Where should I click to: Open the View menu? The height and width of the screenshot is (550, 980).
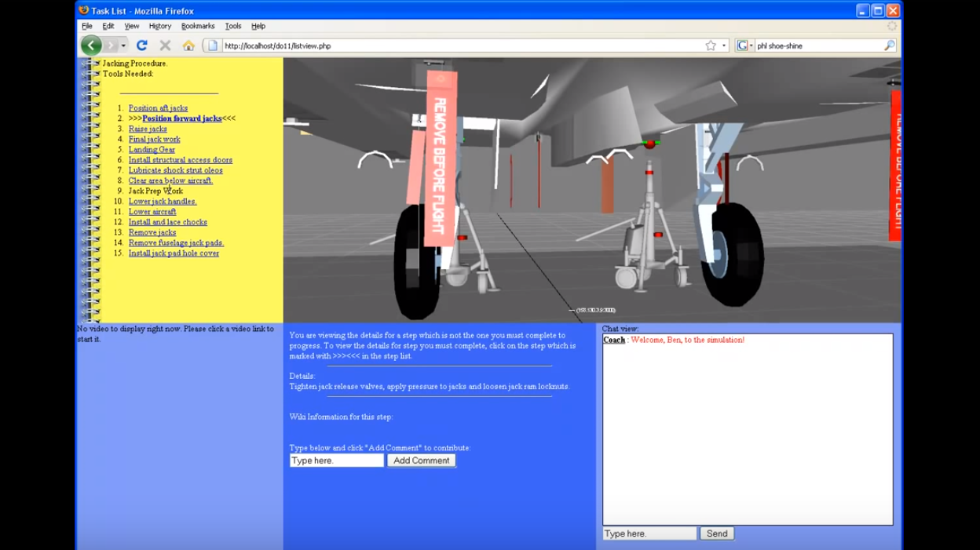(132, 26)
